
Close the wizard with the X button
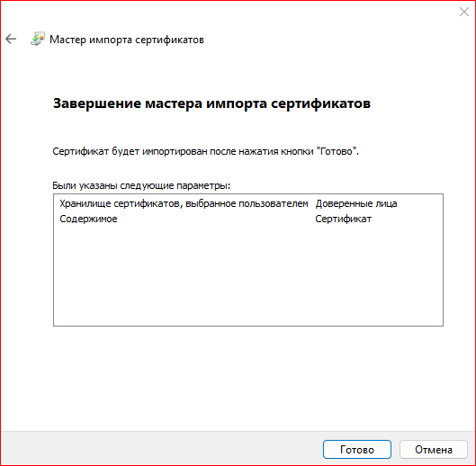coord(464,12)
